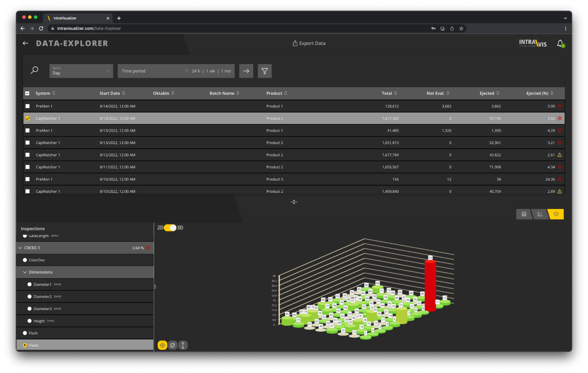588x373 pixels.
Task: Uncheck the selected CapWatcher 1 row
Action: [x=28, y=119]
